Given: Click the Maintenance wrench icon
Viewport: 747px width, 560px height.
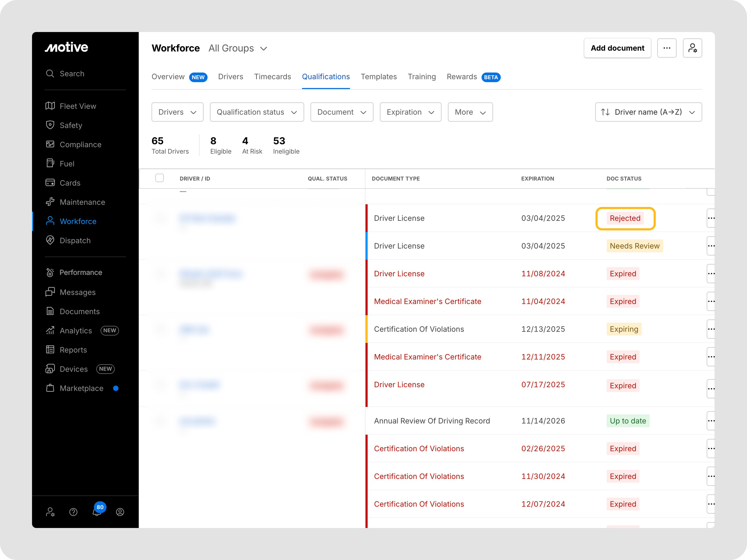Looking at the screenshot, I should [x=50, y=202].
